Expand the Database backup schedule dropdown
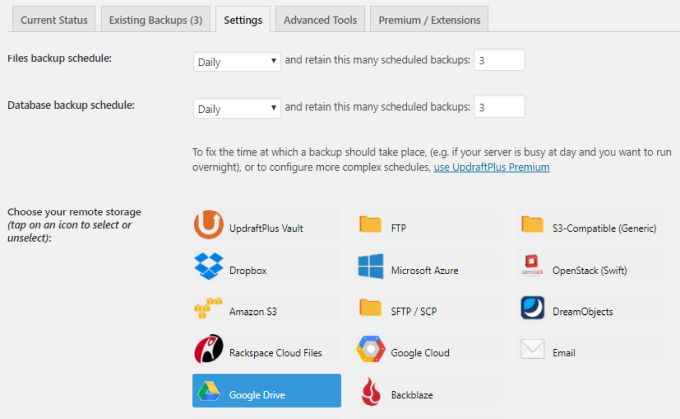This screenshot has width=680, height=419. (237, 108)
